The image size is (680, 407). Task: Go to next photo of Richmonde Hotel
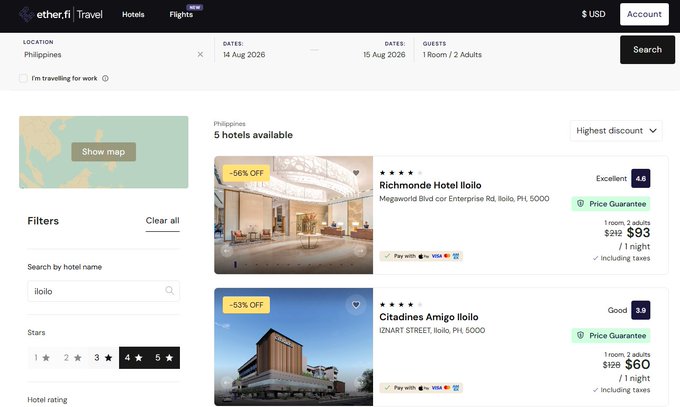[360, 250]
